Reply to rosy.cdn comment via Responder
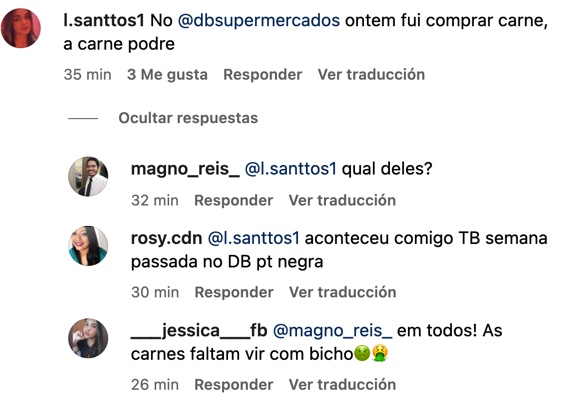This screenshot has height=399, width=568. click(234, 292)
